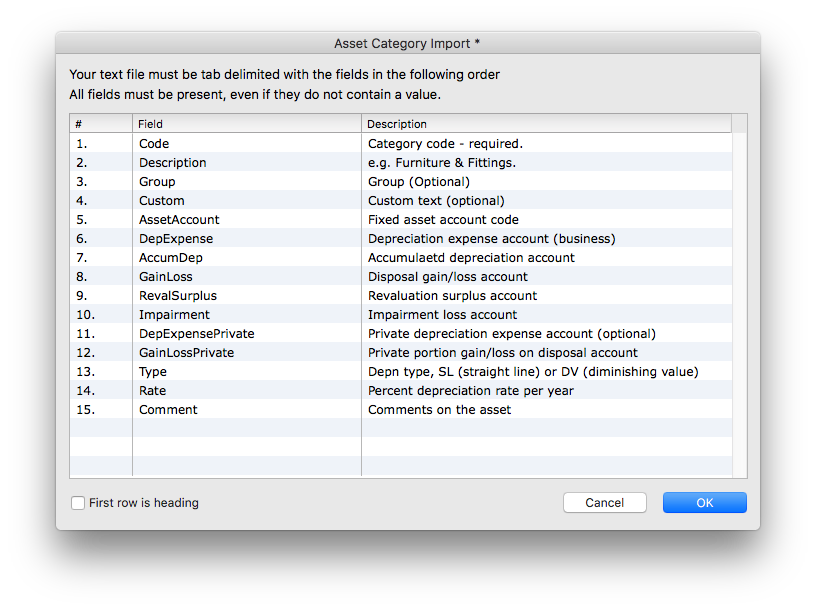Select the AssetAccount row
This screenshot has width=816, height=610.
point(401,220)
